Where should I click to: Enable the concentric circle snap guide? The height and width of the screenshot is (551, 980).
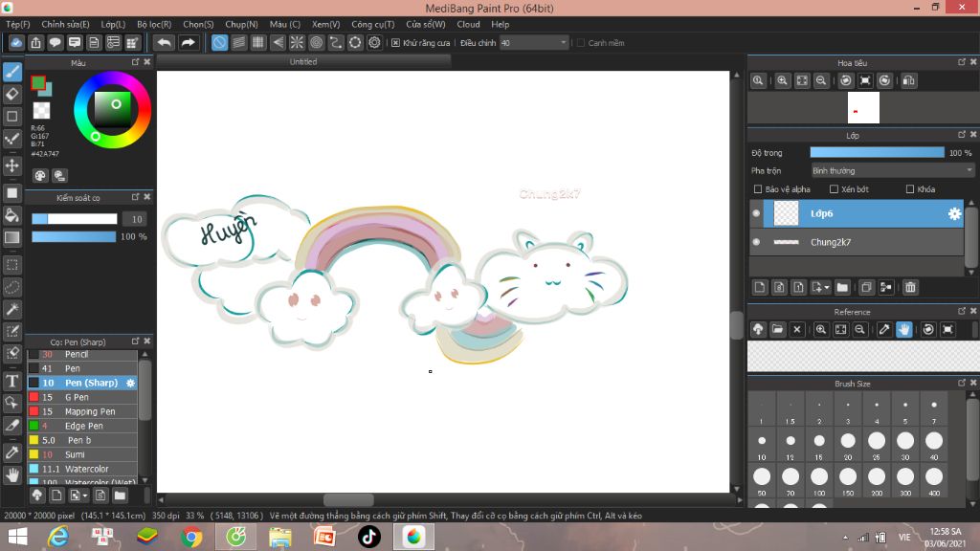pyautogui.click(x=316, y=42)
